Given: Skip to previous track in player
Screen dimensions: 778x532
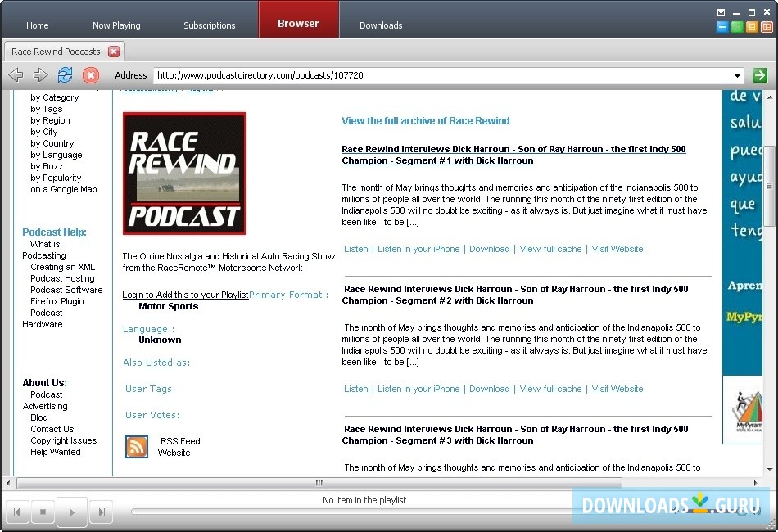Looking at the screenshot, I should 17,512.
